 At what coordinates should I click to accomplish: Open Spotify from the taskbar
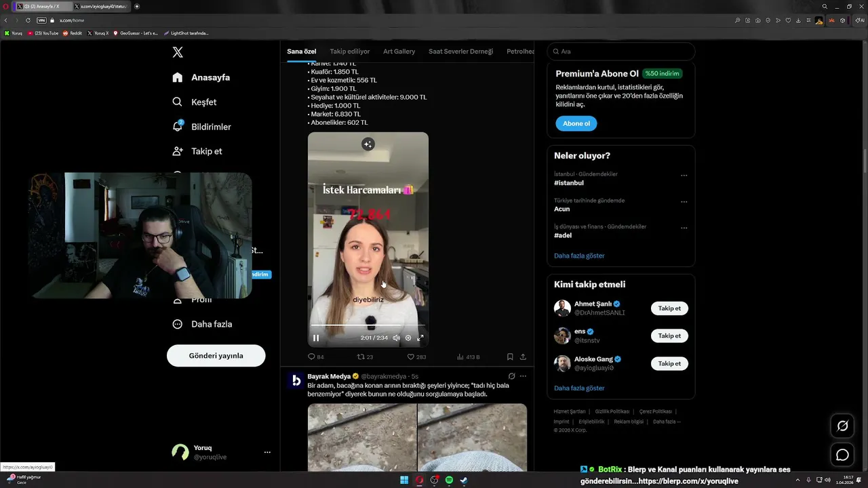click(x=449, y=480)
